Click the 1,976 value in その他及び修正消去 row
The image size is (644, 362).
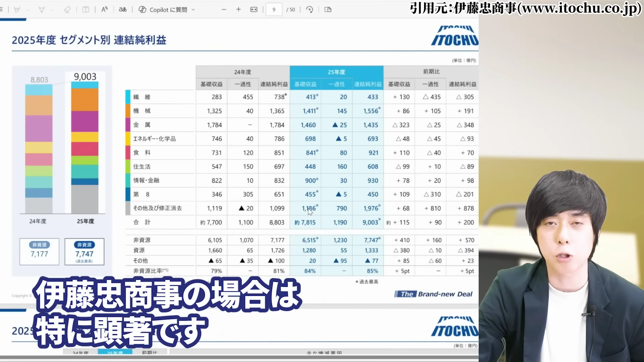(x=372, y=208)
